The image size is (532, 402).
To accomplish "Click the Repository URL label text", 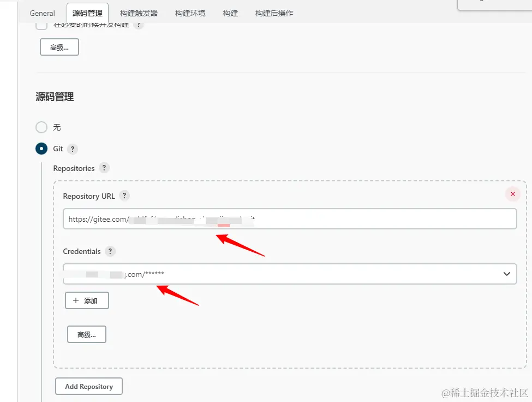I will (89, 196).
